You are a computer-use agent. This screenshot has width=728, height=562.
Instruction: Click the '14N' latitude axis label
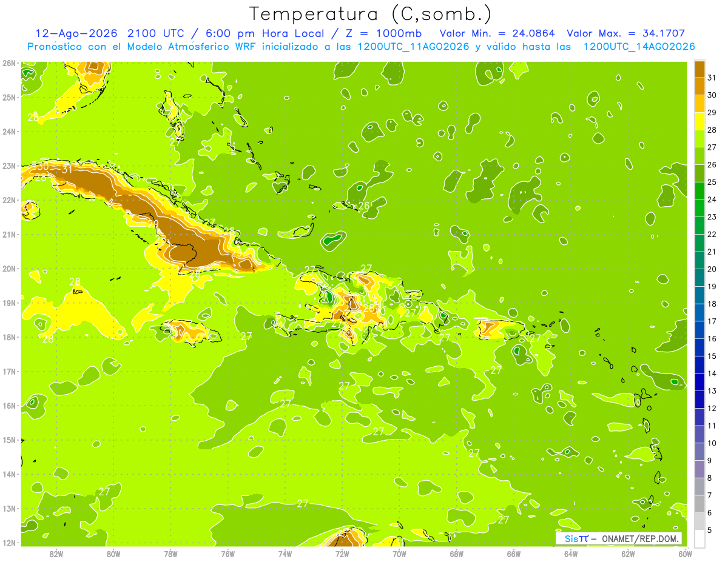[x=8, y=474]
